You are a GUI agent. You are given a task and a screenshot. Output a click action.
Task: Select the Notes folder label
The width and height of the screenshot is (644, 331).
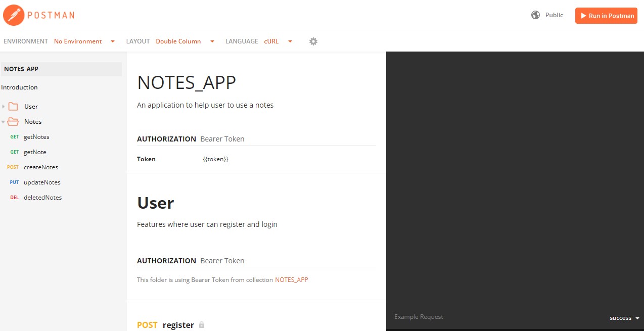(x=33, y=122)
